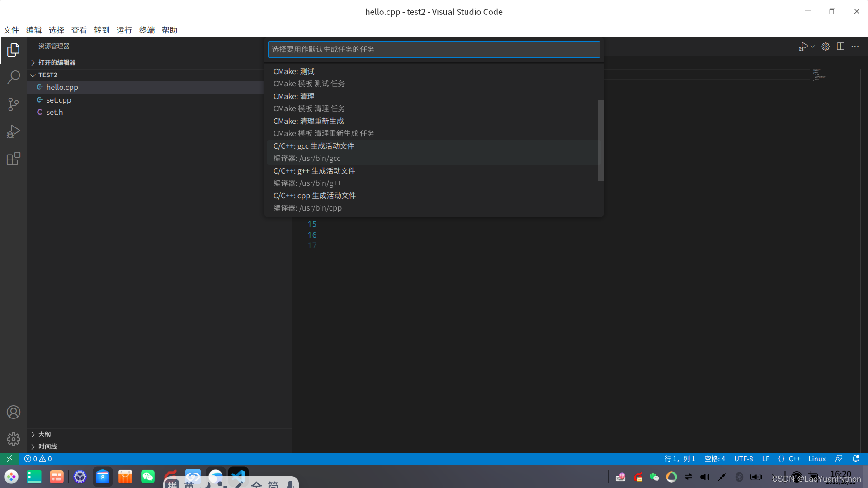Open the system settings gear on the taskbar
The width and height of the screenshot is (868, 488).
click(80, 477)
